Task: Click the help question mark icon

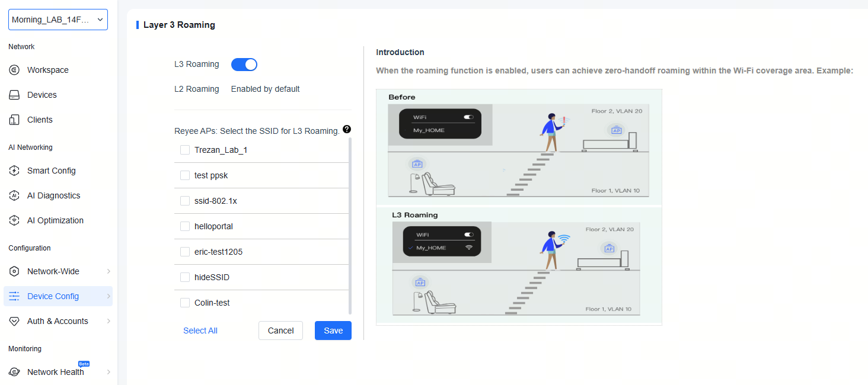Action: click(x=347, y=130)
